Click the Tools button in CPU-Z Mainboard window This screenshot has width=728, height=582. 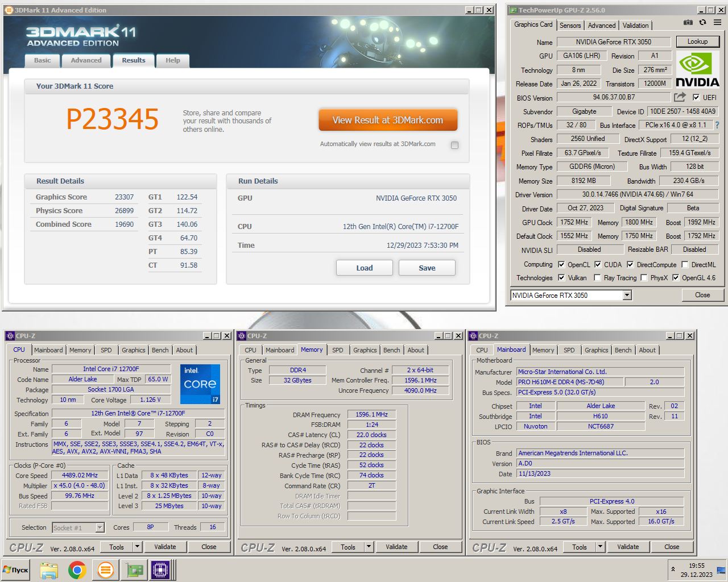click(580, 547)
